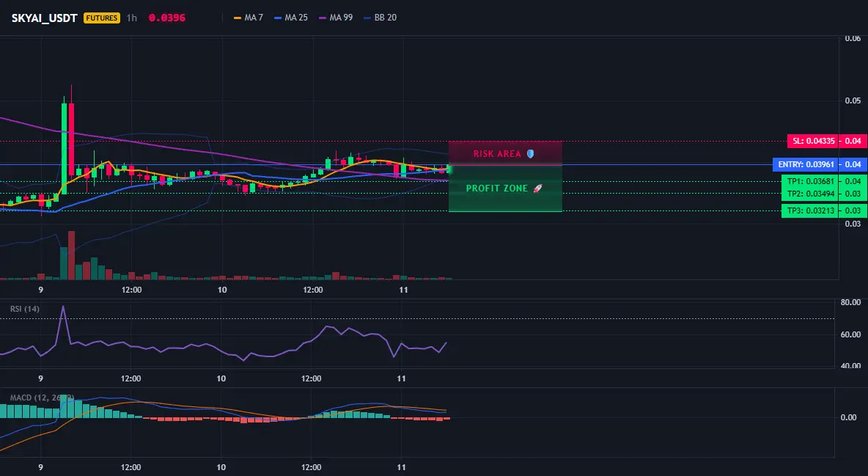Click the red SL: 0.04335 label
868x476 pixels.
(x=812, y=141)
